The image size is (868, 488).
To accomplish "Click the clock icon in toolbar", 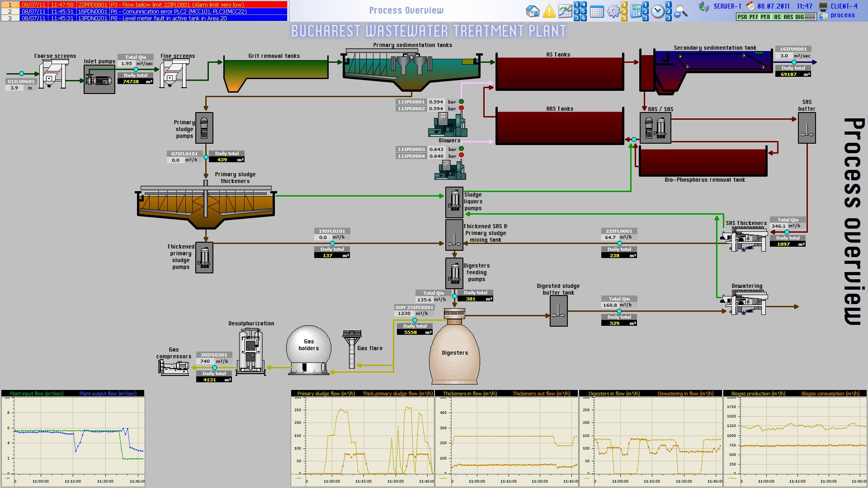I will coord(658,11).
